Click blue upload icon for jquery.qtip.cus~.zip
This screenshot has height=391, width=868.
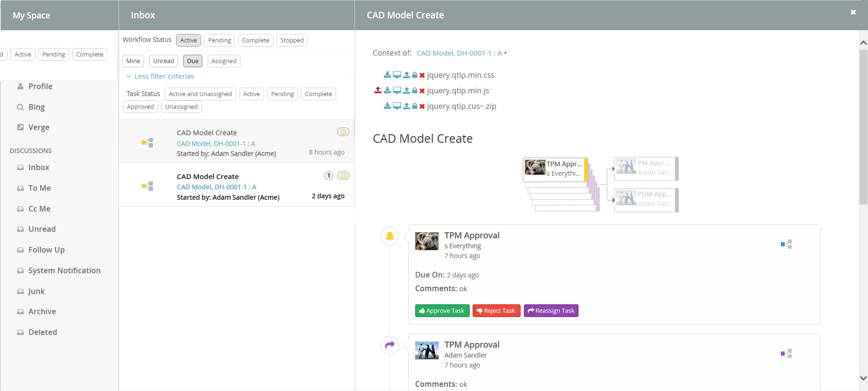406,106
